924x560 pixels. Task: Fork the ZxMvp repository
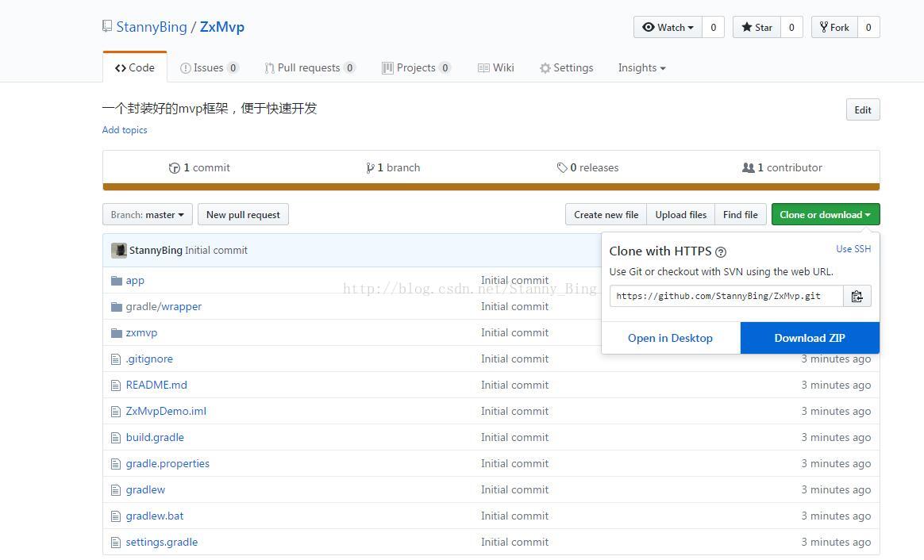(x=834, y=27)
